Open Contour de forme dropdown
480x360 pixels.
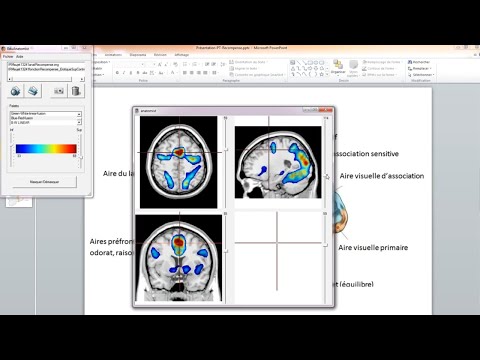379,68
